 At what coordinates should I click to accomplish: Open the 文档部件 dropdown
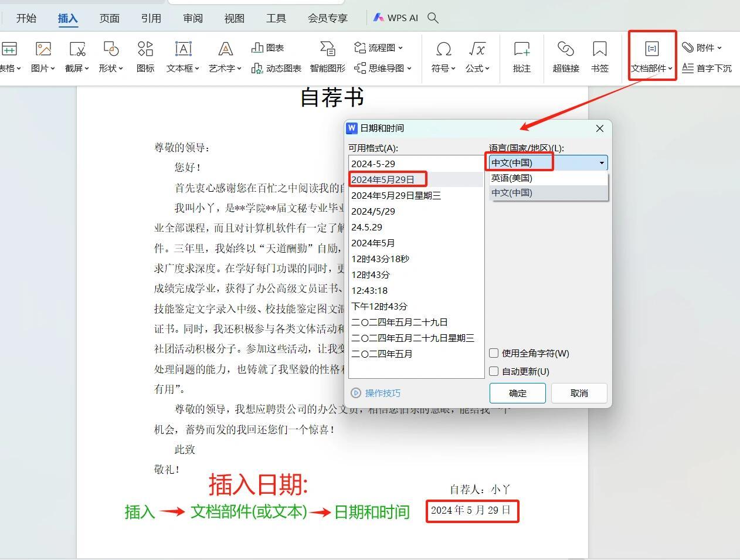click(x=651, y=56)
